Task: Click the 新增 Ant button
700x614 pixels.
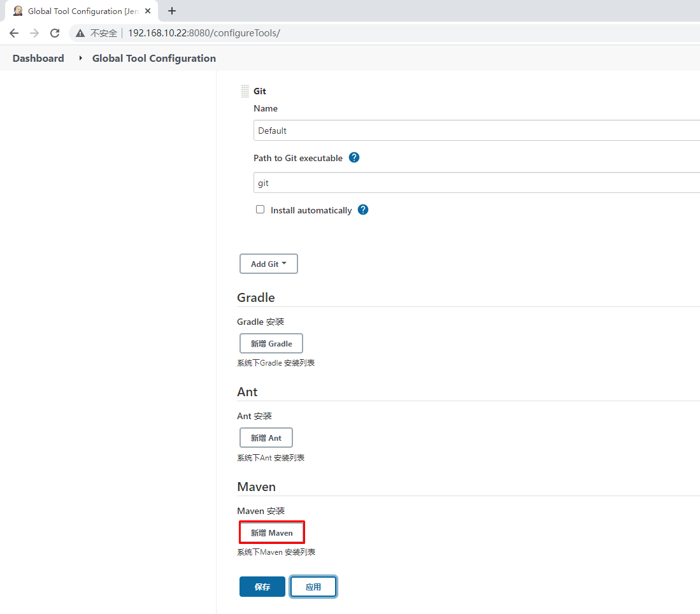Action: click(266, 438)
